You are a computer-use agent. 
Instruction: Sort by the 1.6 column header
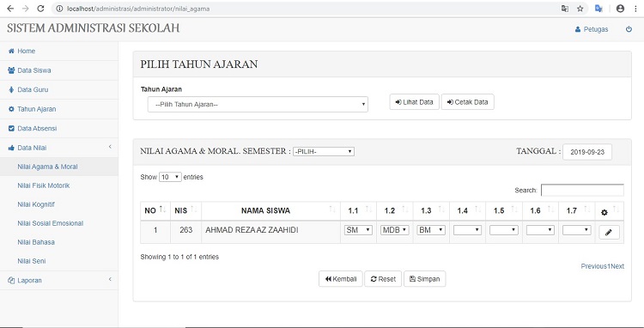click(x=540, y=210)
